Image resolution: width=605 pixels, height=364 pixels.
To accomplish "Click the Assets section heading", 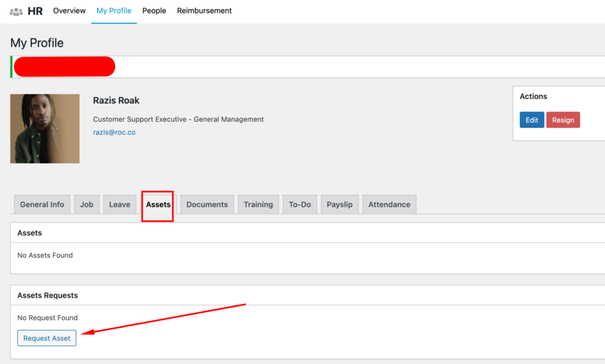I will click(x=30, y=233).
